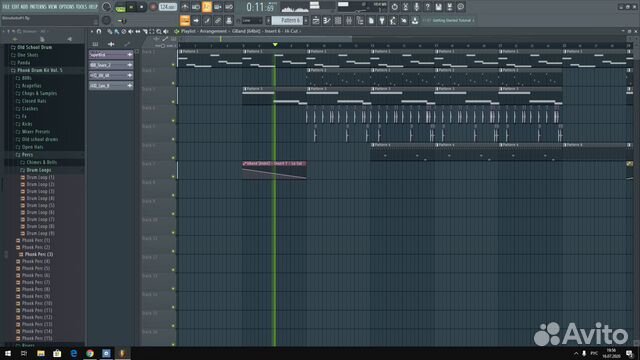Open the mixer view icon

pyautogui.click(x=349, y=20)
